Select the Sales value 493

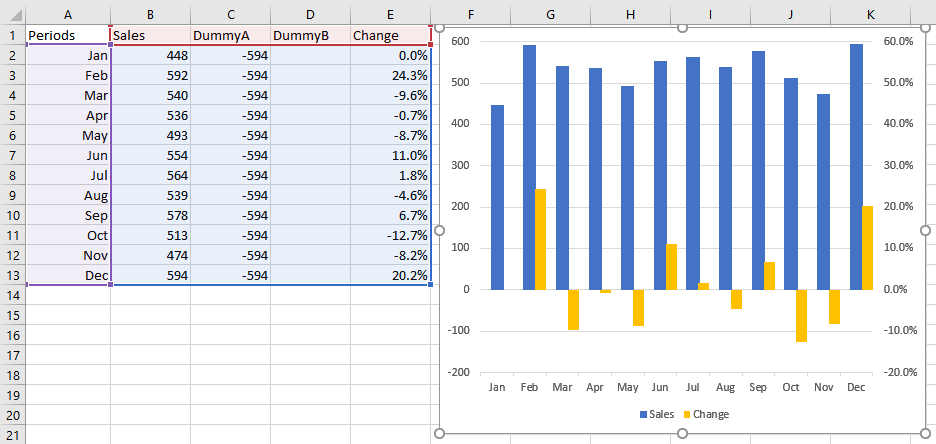pos(150,135)
